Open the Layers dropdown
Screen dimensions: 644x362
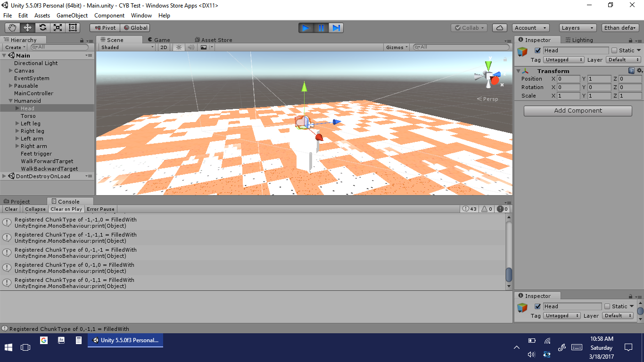pyautogui.click(x=578, y=28)
